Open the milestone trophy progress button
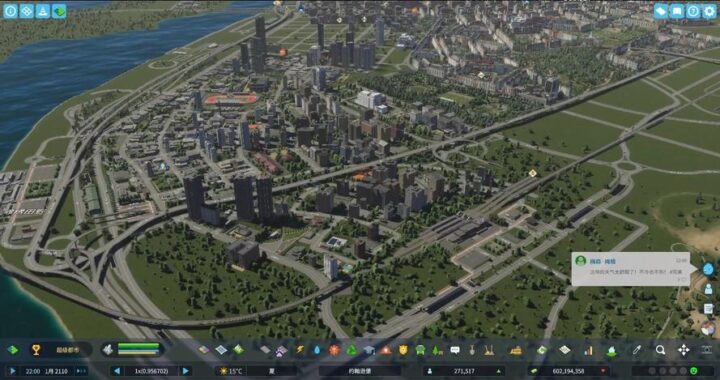This screenshot has height=380, width=720. 36,350
